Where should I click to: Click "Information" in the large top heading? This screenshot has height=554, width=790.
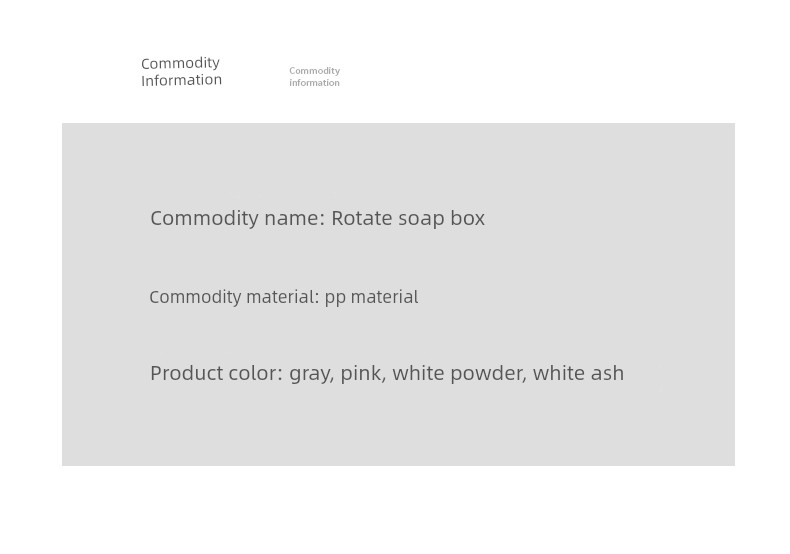(x=181, y=80)
